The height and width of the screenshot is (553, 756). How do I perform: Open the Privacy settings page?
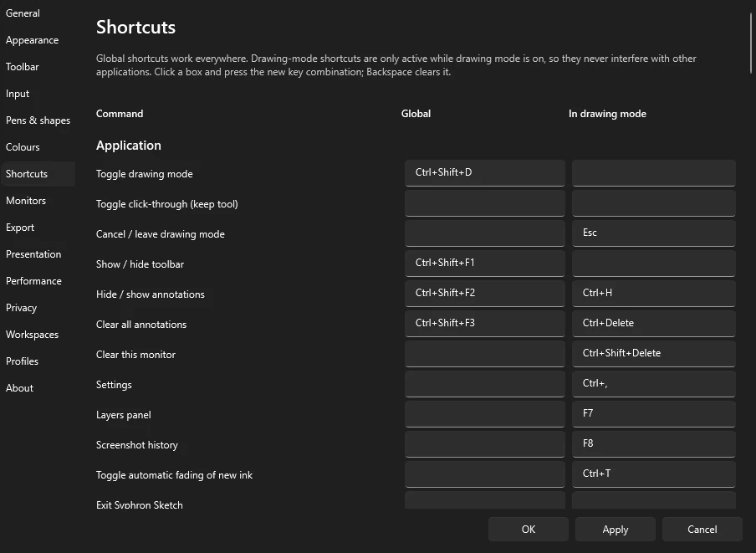[x=38, y=308]
